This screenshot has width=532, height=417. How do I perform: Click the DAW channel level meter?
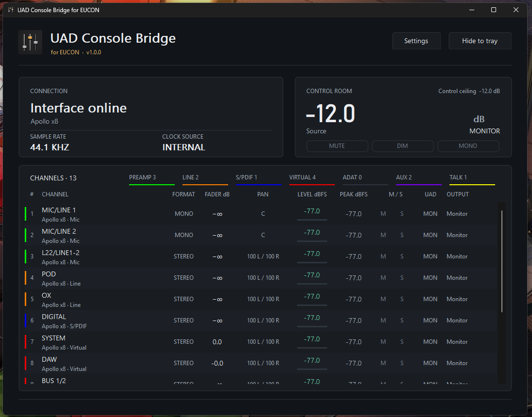(x=312, y=364)
